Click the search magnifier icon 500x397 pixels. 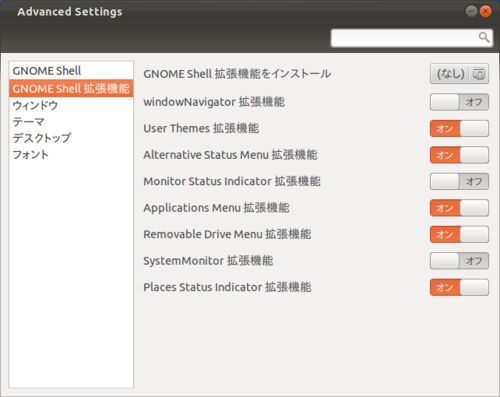[484, 37]
